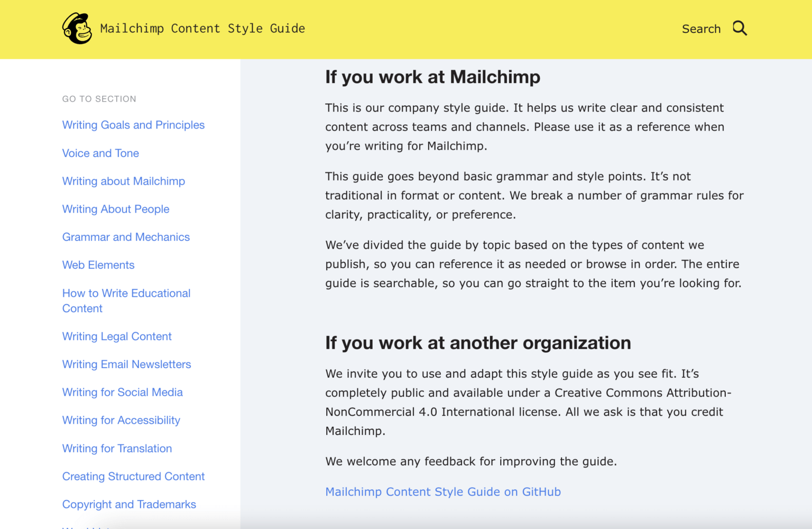Open Creating Structured Content section

tap(133, 477)
